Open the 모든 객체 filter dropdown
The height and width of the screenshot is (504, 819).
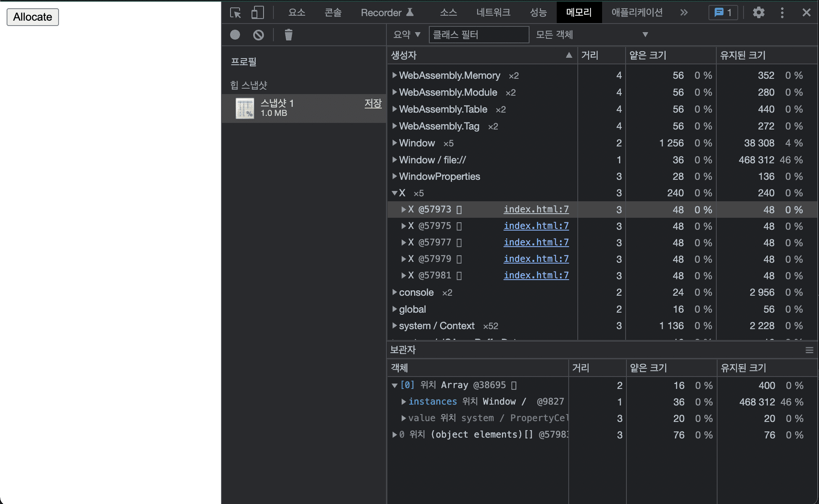click(591, 35)
